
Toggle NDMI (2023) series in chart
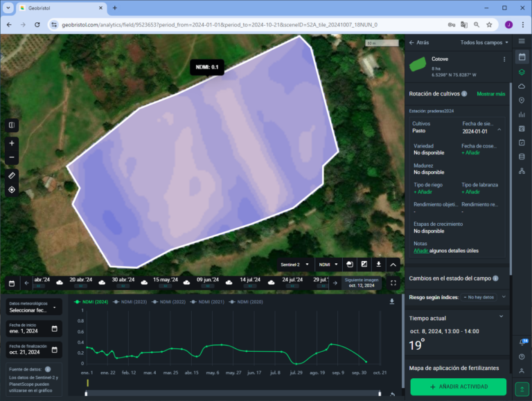[130, 302]
